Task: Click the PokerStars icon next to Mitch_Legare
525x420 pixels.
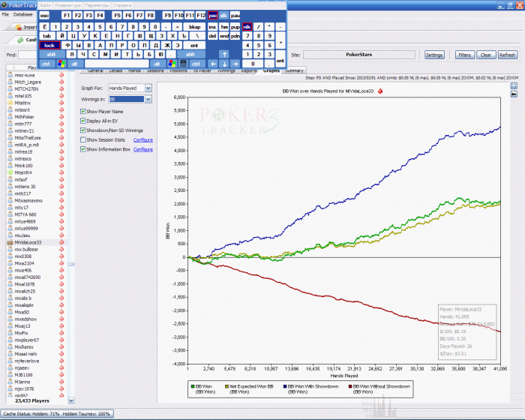Action: [x=61, y=82]
